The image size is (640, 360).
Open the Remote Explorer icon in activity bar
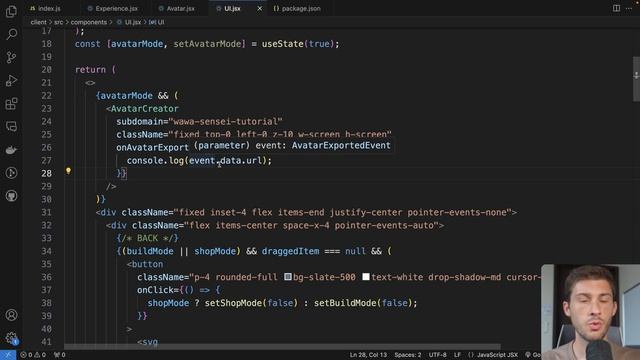click(x=11, y=127)
